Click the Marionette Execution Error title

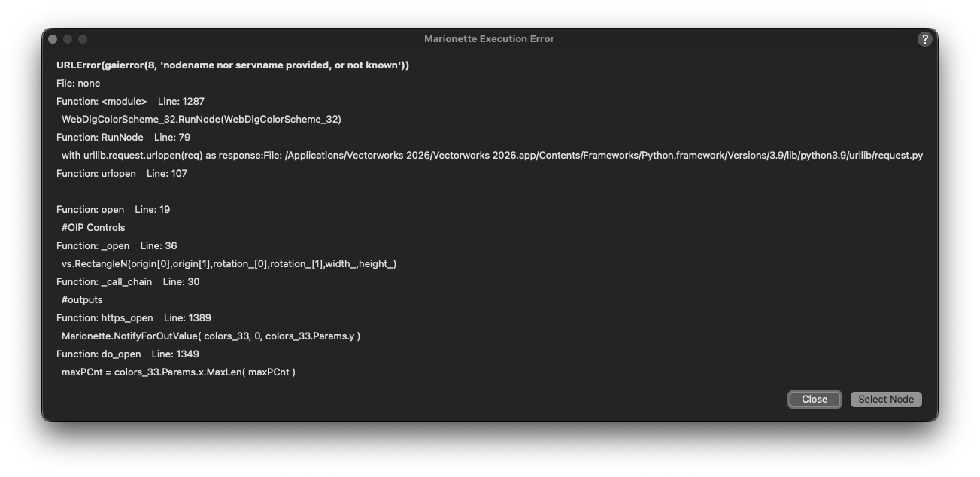489,39
